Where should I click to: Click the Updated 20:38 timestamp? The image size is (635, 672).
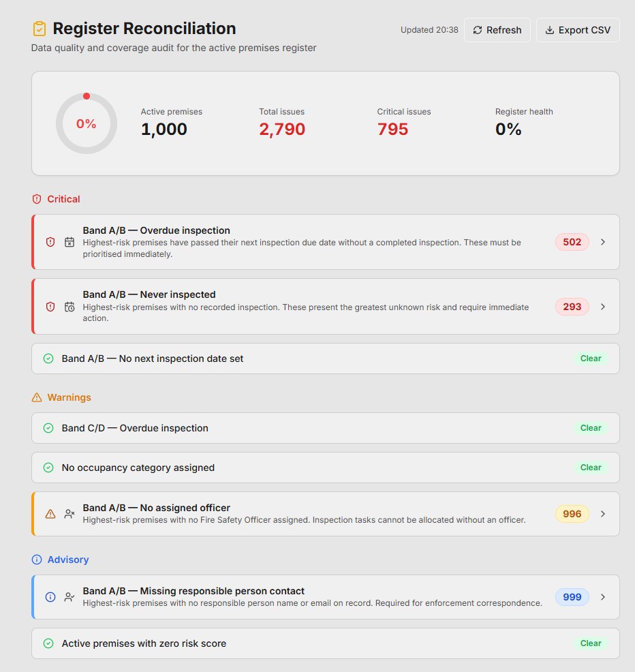(429, 30)
